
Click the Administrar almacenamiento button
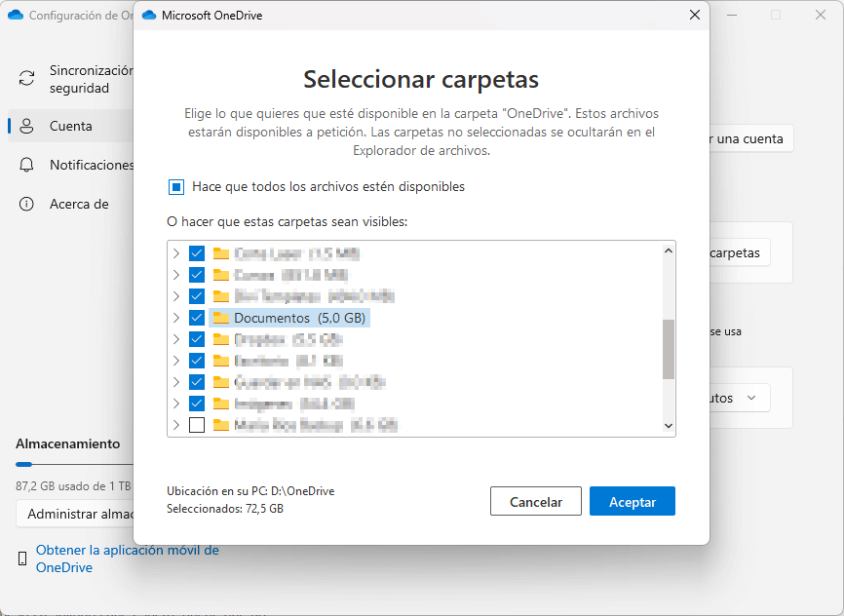75,514
